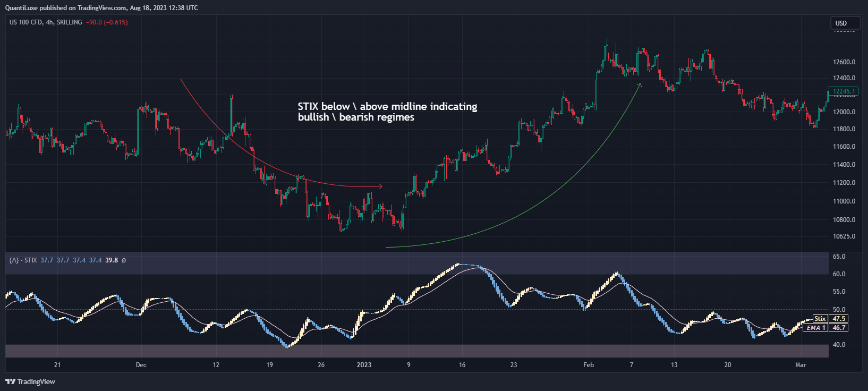This screenshot has width=868, height=391.
Task: Click the 21 date on time axis
Action: pyautogui.click(x=57, y=365)
